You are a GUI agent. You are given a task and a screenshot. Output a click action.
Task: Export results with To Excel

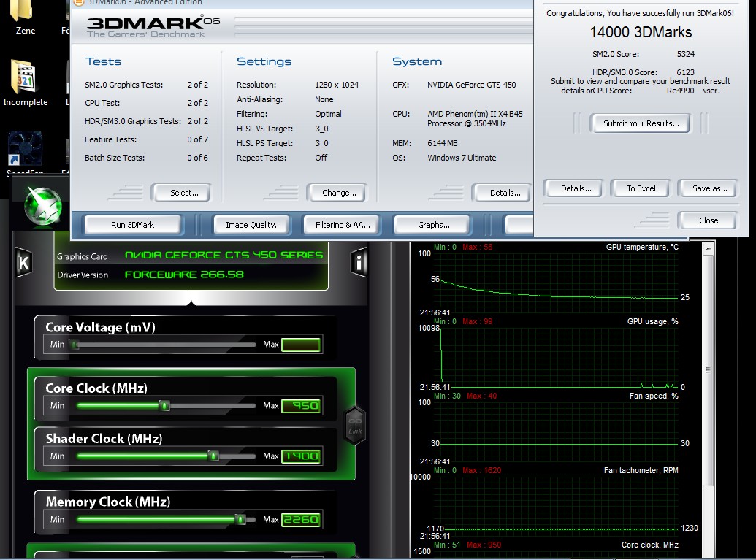pos(641,188)
